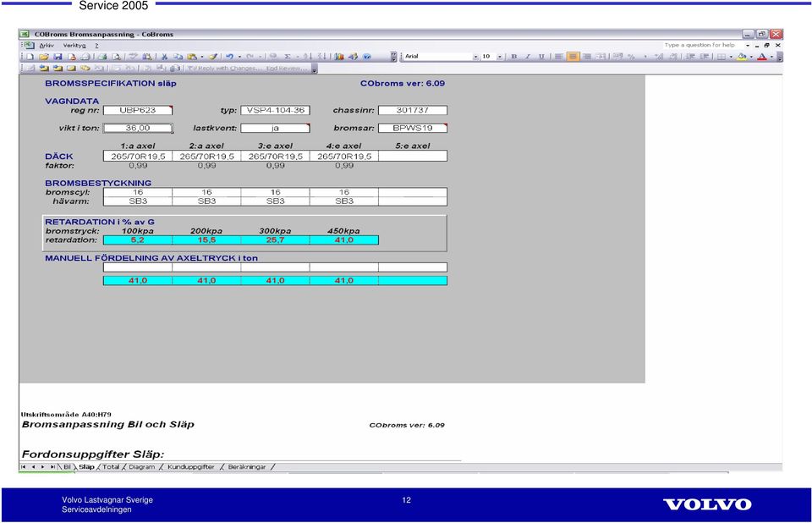The height and width of the screenshot is (523, 812).
Task: Create a new workbook with the New icon
Action: [x=30, y=57]
